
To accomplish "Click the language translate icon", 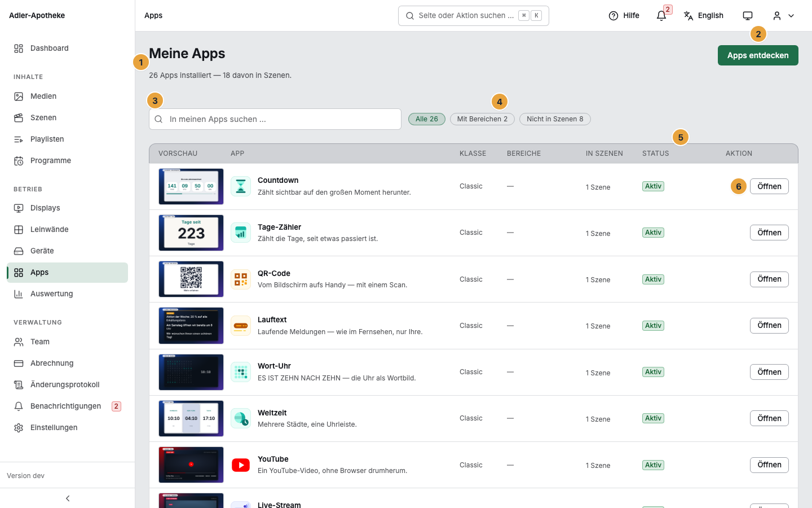I will coord(689,16).
